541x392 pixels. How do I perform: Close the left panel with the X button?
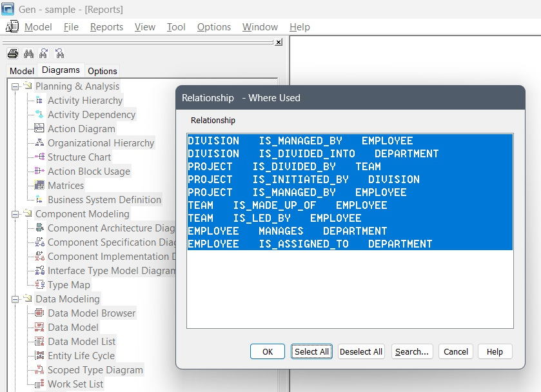[x=279, y=42]
